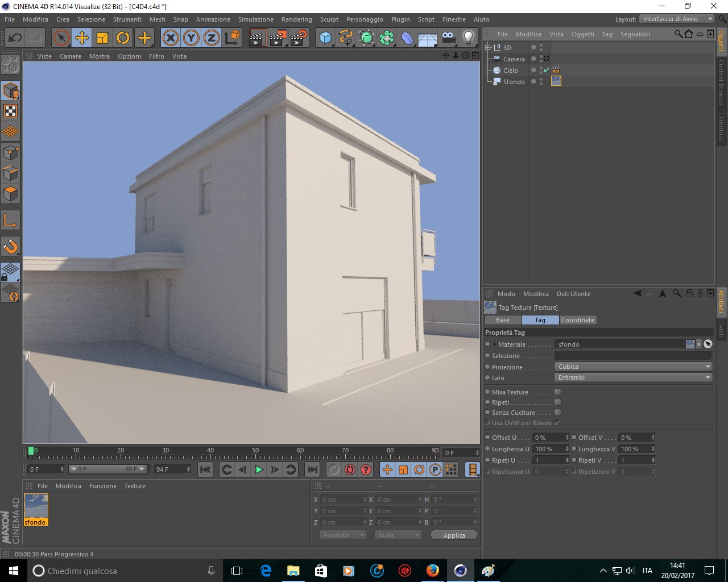Expand the 3D object in the hierarchy
The height and width of the screenshot is (582, 728).
point(487,47)
